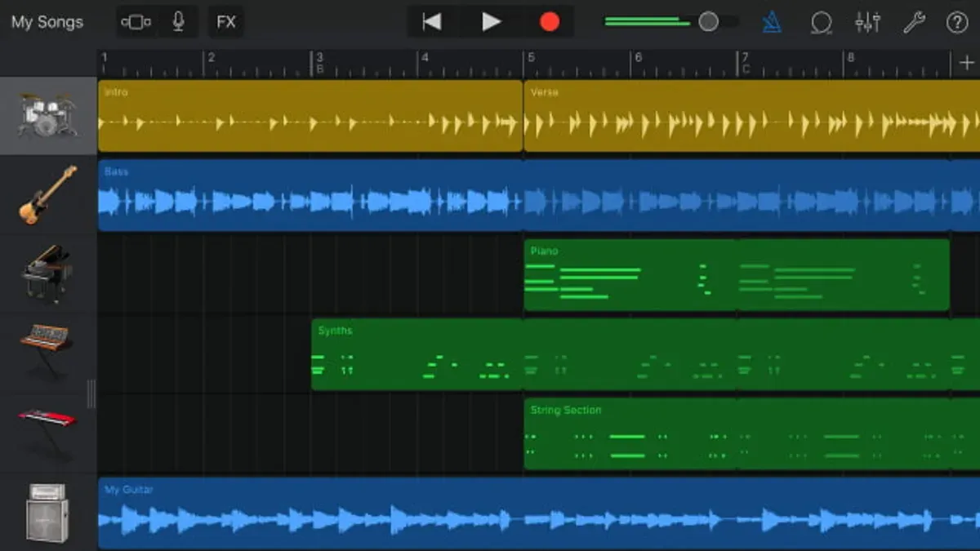Go to beginning of song
This screenshot has width=980, height=551.
click(432, 22)
